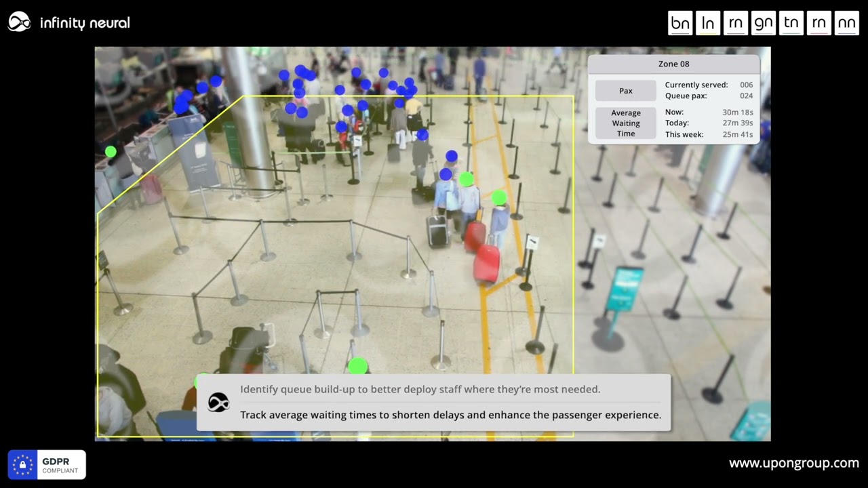Select the tn module tile

click(x=791, y=23)
